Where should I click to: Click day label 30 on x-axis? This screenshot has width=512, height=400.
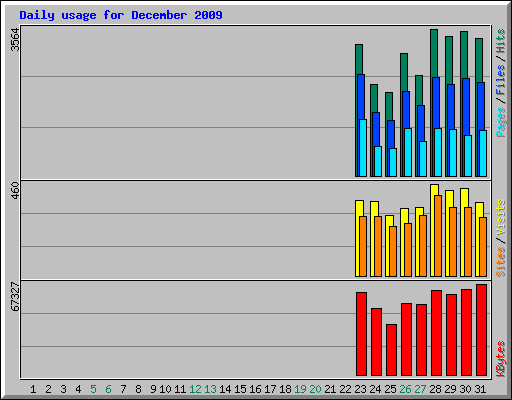click(x=465, y=389)
